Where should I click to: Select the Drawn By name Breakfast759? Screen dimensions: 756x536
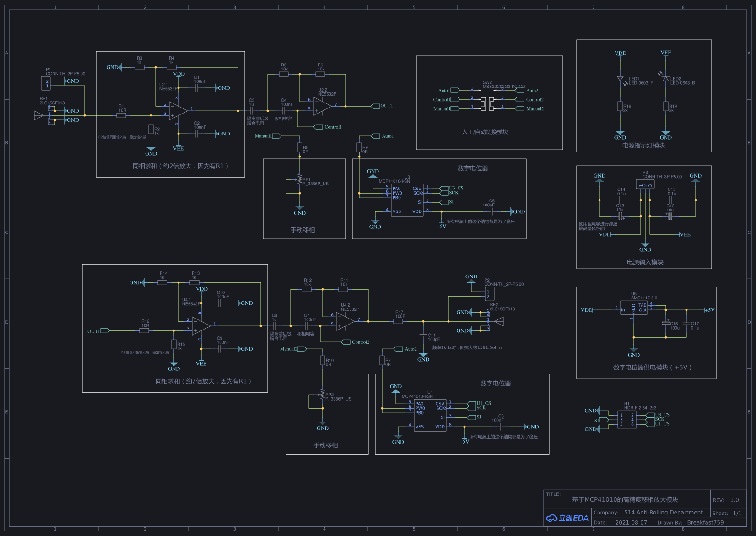pos(705,522)
